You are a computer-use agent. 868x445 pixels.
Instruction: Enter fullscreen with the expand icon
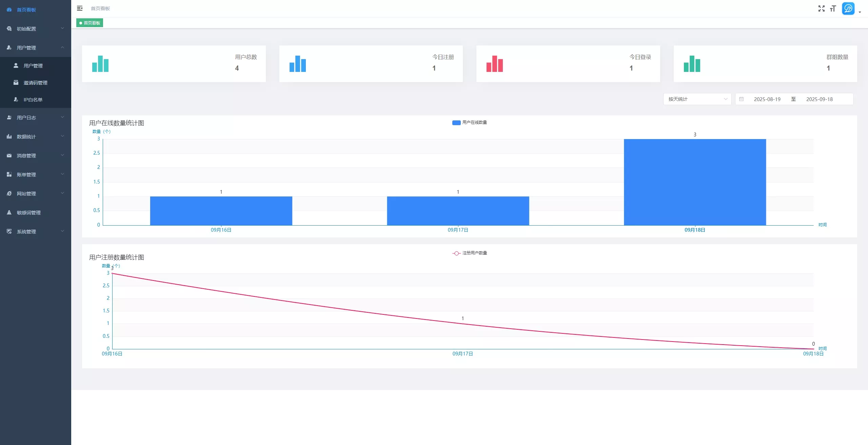click(x=821, y=8)
